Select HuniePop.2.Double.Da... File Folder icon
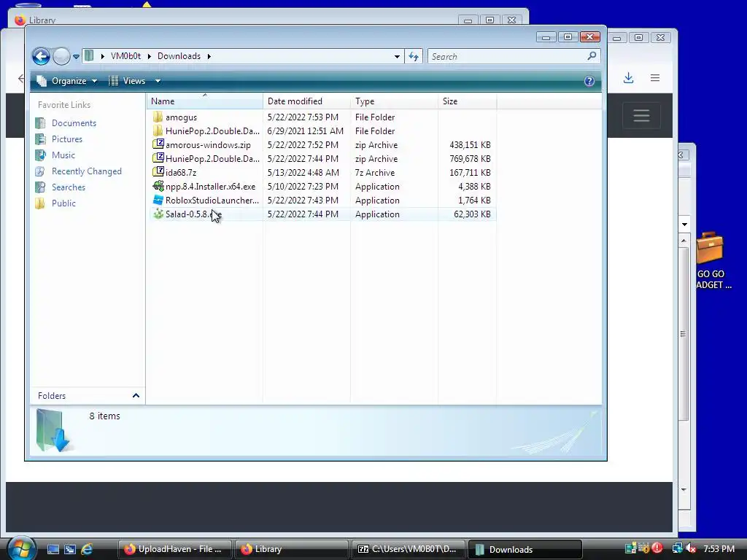This screenshot has width=747, height=560. [x=158, y=131]
